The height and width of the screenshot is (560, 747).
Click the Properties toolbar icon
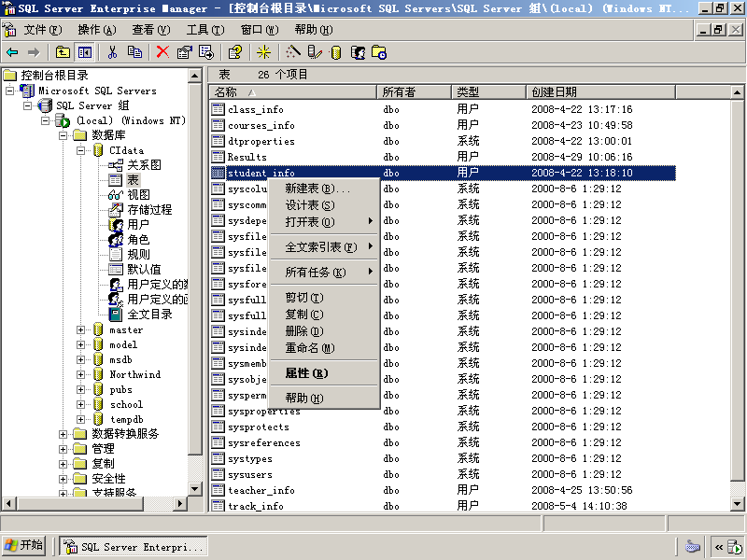click(184, 52)
